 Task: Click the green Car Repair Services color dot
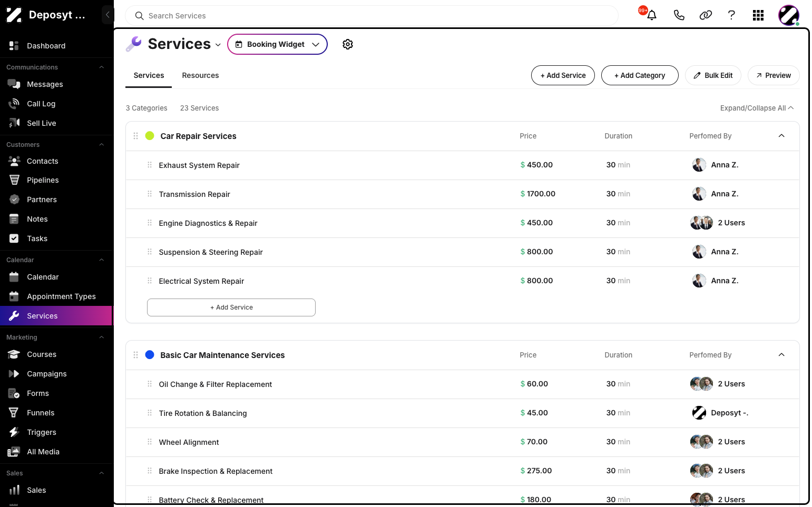pos(150,136)
